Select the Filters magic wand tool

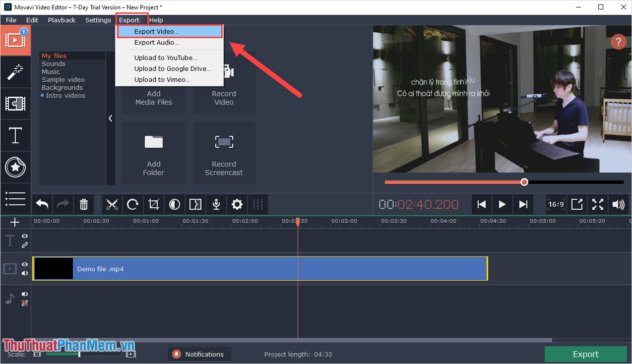[15, 72]
